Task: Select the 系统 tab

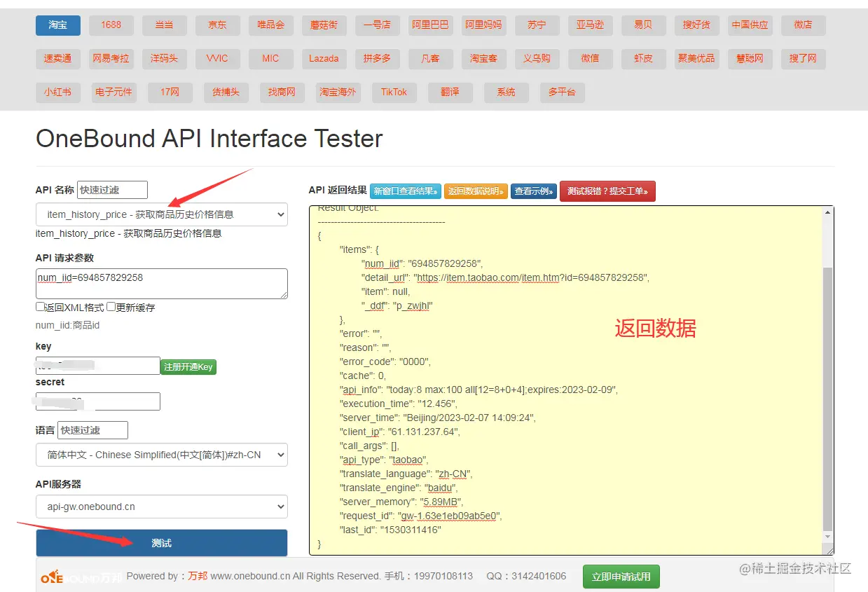Action: (506, 92)
